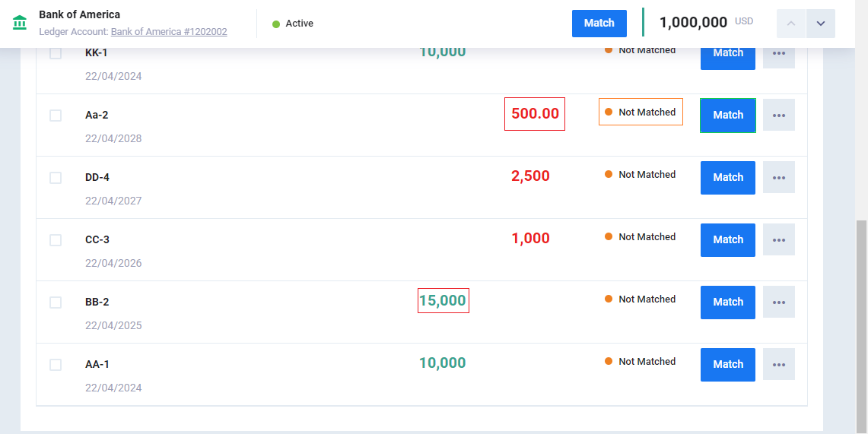Tick the checkbox for DD-4
The image size is (868, 434).
click(56, 178)
